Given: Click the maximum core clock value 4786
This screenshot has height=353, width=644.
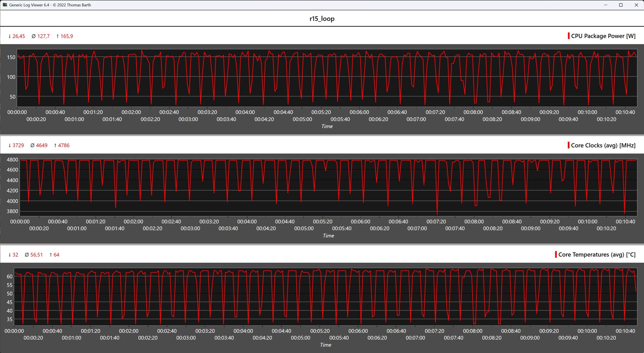Looking at the screenshot, I should [x=64, y=145].
